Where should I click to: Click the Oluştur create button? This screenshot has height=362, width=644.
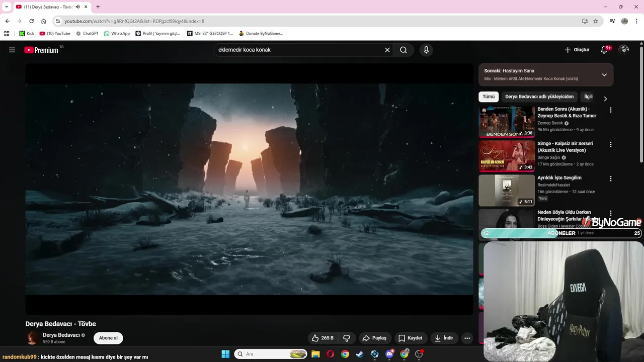tap(577, 50)
